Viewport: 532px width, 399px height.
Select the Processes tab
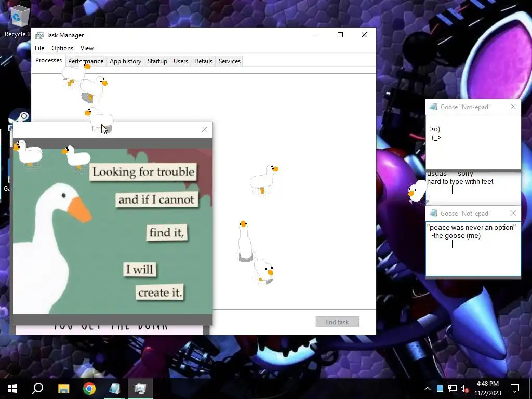pyautogui.click(x=48, y=60)
